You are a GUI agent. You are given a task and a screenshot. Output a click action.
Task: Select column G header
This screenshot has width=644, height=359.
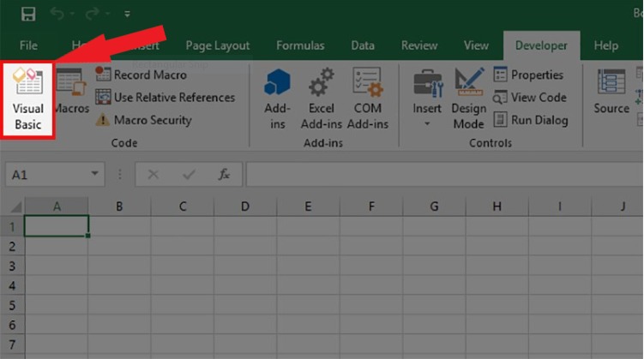[x=434, y=206]
